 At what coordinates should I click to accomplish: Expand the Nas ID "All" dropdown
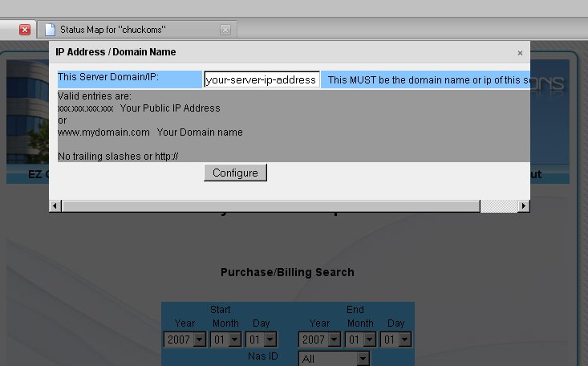coord(335,359)
